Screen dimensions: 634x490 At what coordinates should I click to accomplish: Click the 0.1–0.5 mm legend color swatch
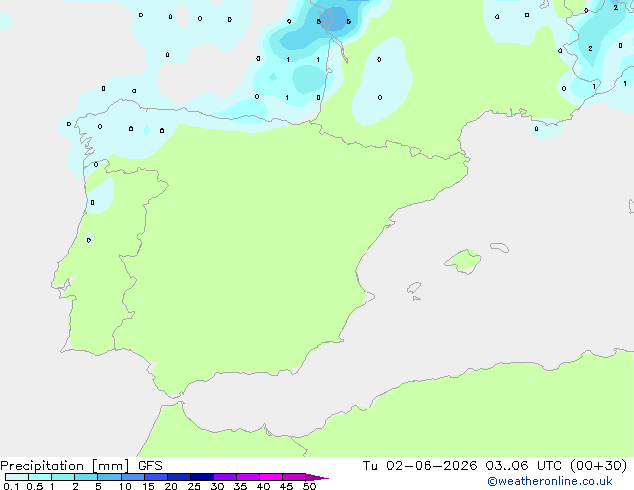click(17, 477)
